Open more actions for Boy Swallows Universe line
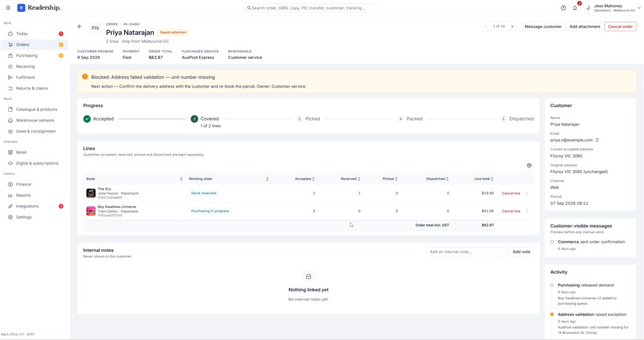Viewport: 644px width, 340px height. click(x=527, y=211)
